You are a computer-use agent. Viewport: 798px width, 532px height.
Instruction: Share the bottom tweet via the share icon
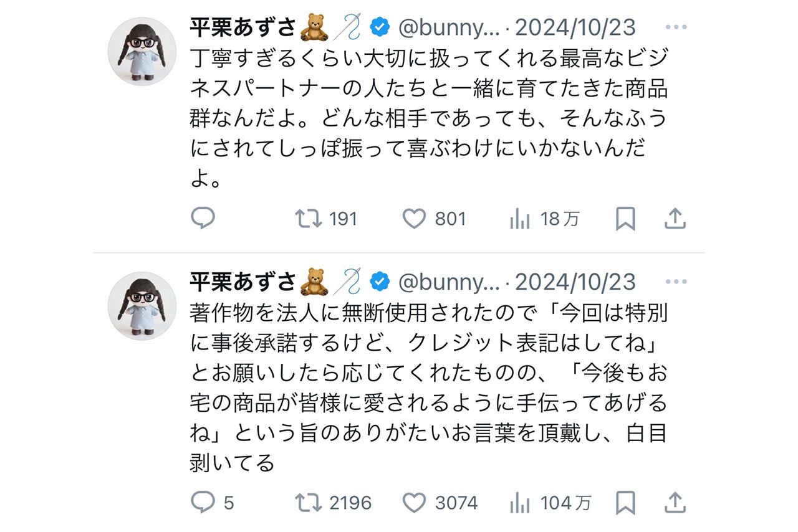coord(675,501)
